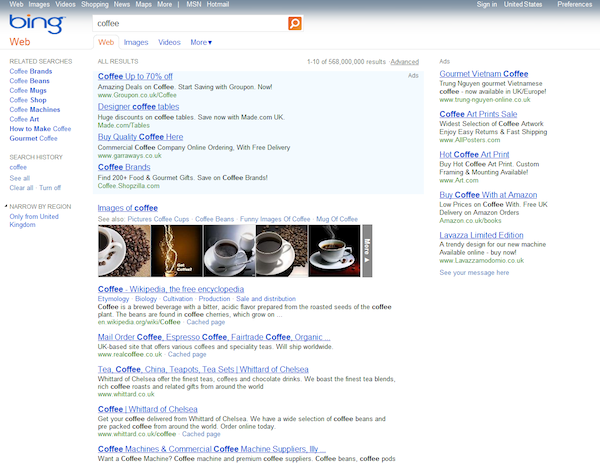Image resolution: width=600 pixels, height=463 pixels.
Task: Open More menu in top navigation bar
Action: pos(164,5)
